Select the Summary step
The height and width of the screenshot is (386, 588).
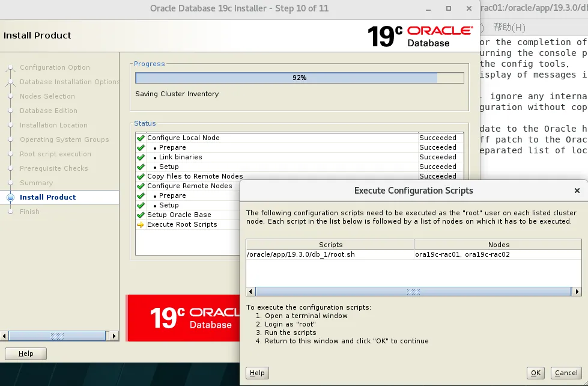pos(37,183)
